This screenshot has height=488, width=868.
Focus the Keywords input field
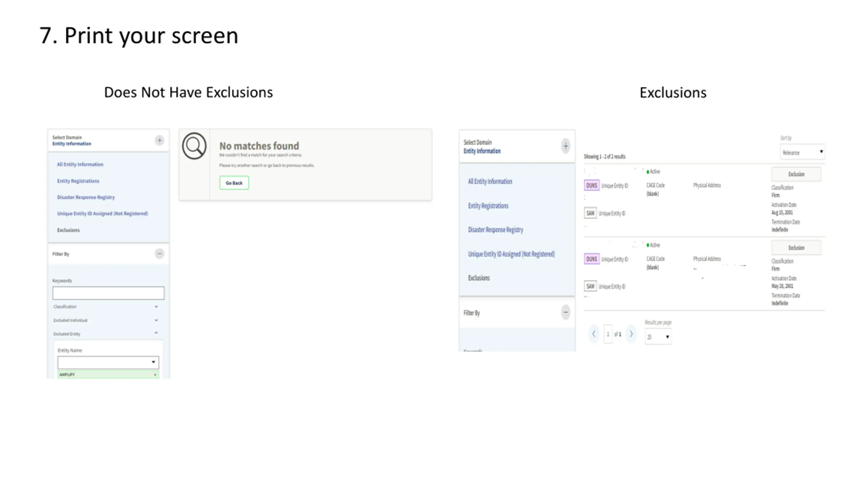pos(108,293)
